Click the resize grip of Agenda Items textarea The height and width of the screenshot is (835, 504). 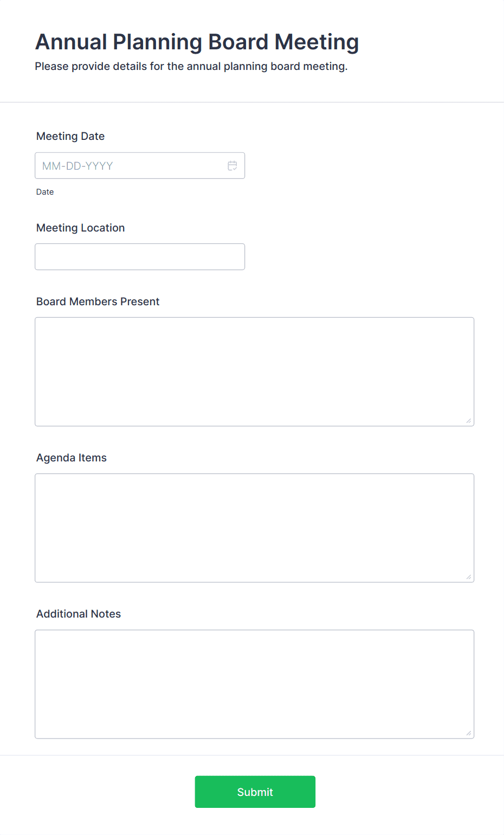[469, 576]
